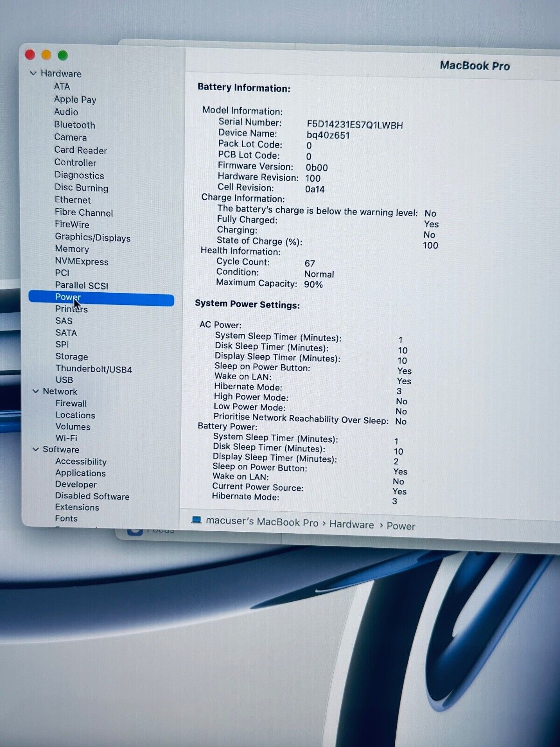
Task: Click Hardware in the path breadcrumb
Action: (x=351, y=524)
